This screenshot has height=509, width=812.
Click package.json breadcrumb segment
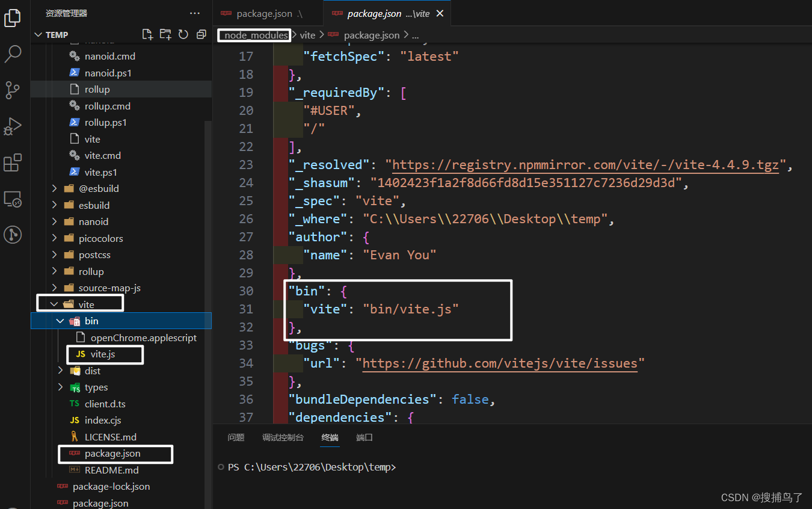[371, 35]
